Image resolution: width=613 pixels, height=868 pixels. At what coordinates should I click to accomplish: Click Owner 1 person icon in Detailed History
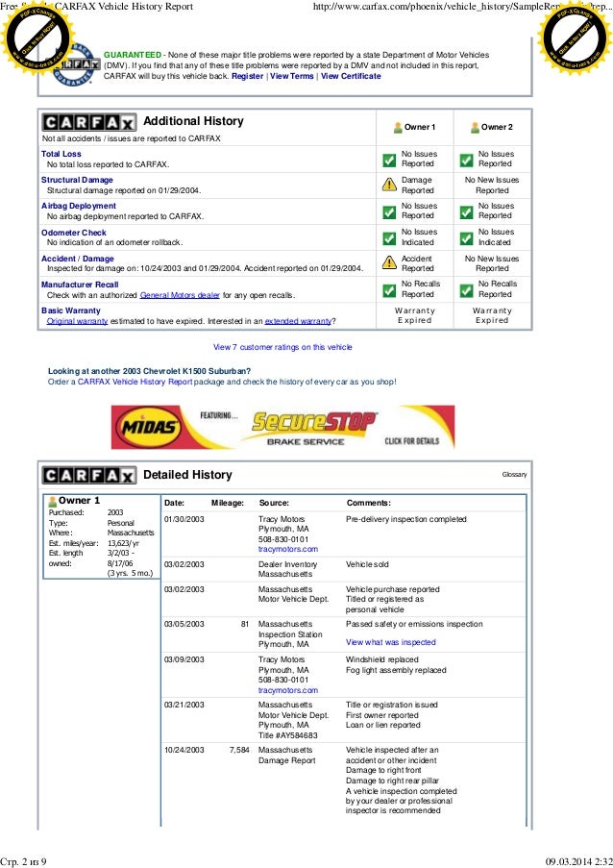[53, 502]
